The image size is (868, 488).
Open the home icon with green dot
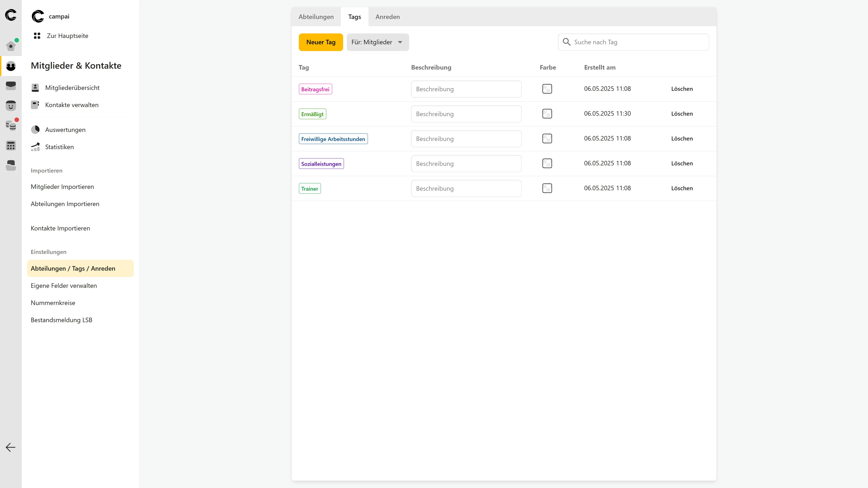[x=11, y=46]
